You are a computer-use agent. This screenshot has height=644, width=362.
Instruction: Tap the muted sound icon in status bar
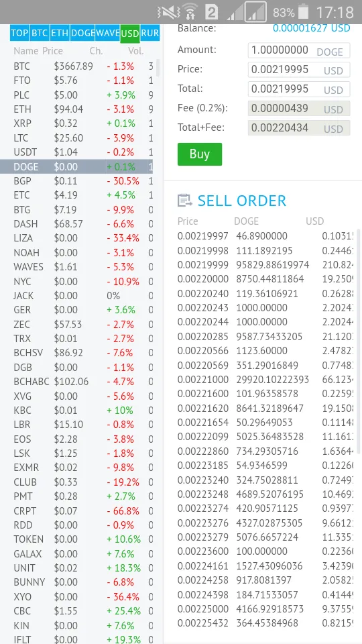(x=168, y=12)
